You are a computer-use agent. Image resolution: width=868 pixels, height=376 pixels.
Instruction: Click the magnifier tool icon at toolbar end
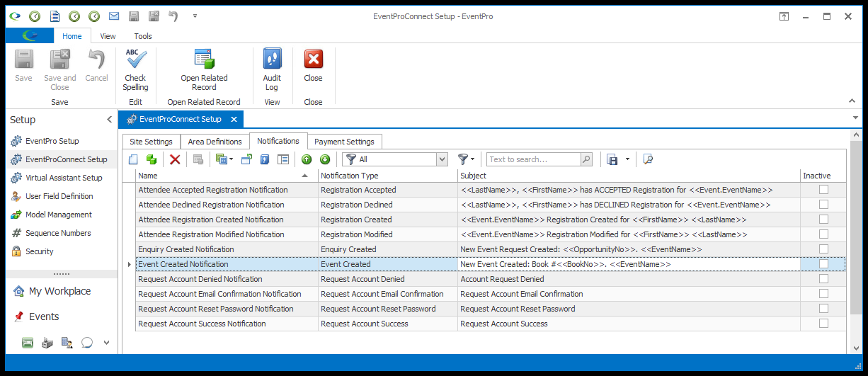point(647,159)
